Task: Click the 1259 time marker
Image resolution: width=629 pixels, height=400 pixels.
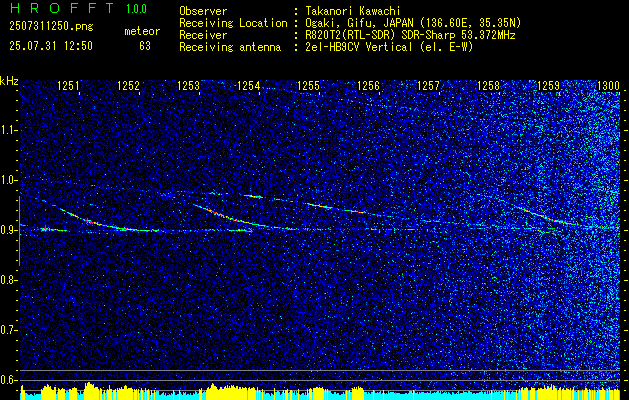Action: click(x=548, y=85)
